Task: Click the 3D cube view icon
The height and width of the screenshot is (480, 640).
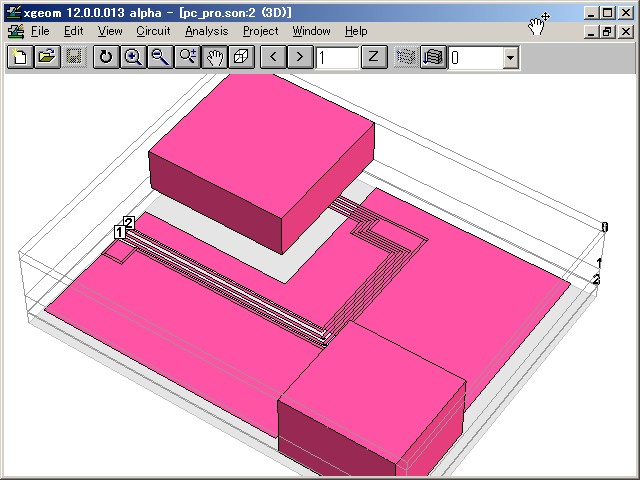Action: [x=241, y=57]
